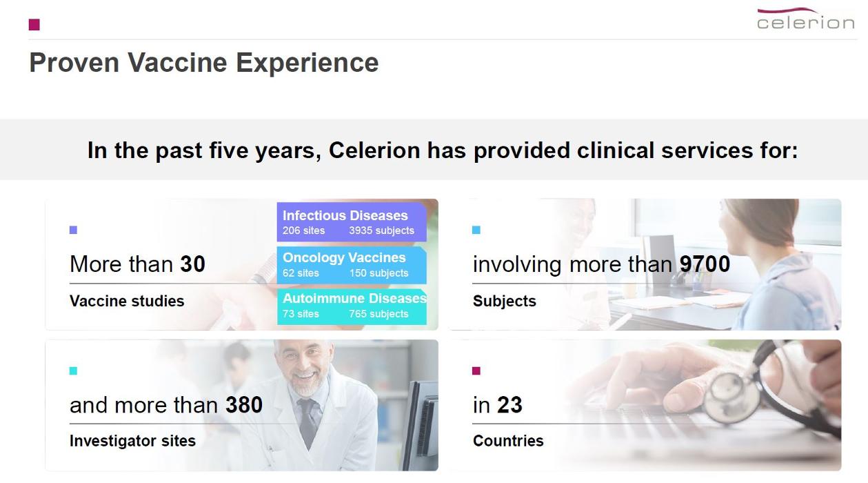Click the 'Investigator sites' caption
Image resolution: width=868 pixels, height=483 pixels.
pyautogui.click(x=132, y=441)
